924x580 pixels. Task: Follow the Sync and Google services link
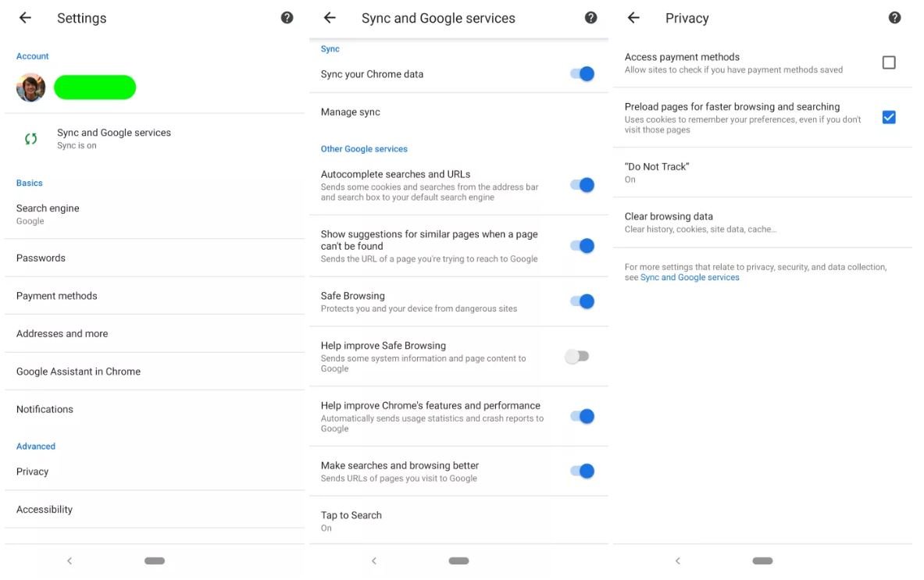tap(690, 278)
